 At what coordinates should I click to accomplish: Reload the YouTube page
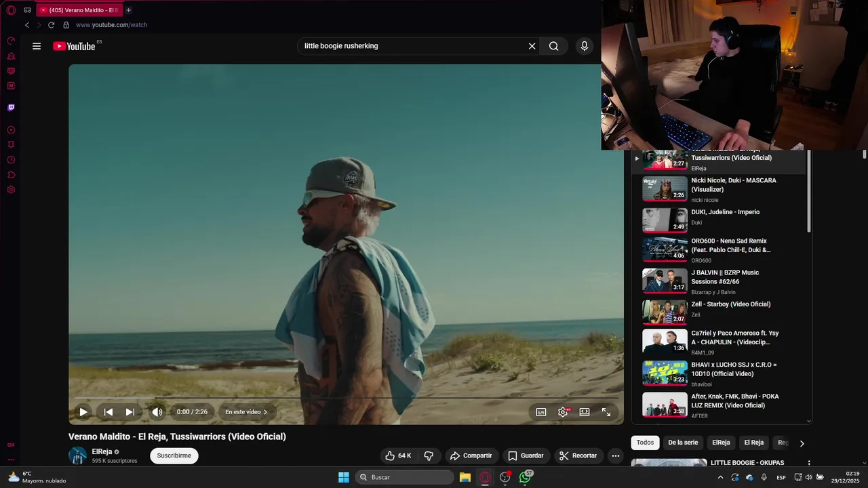tap(51, 25)
